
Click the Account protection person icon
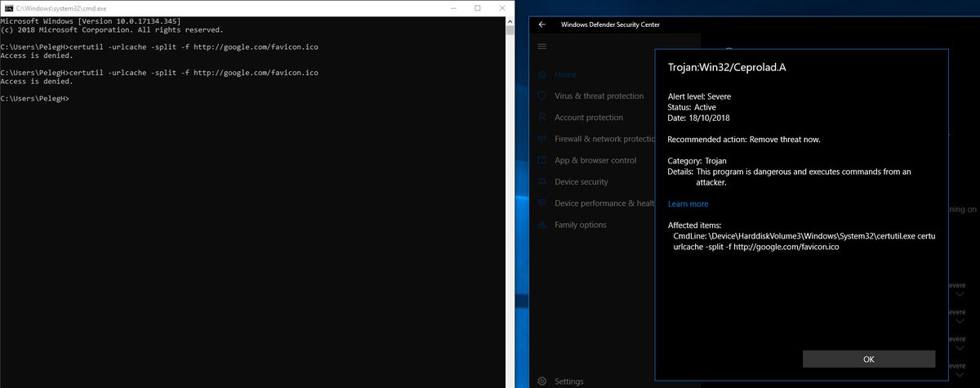(541, 118)
